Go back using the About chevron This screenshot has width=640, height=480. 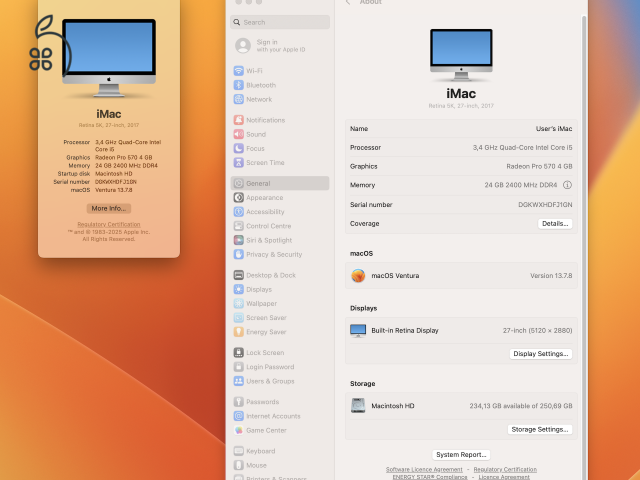click(x=348, y=2)
